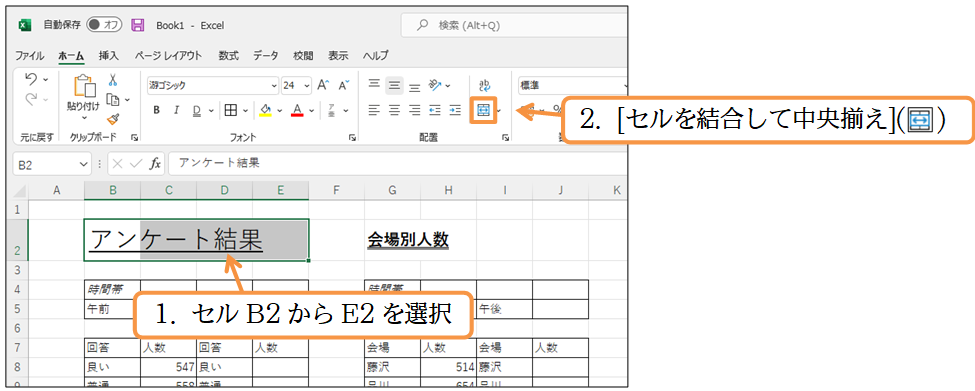Viewport: 975px width, 391px height.
Task: Click the Wrap Text icon
Action: click(484, 85)
